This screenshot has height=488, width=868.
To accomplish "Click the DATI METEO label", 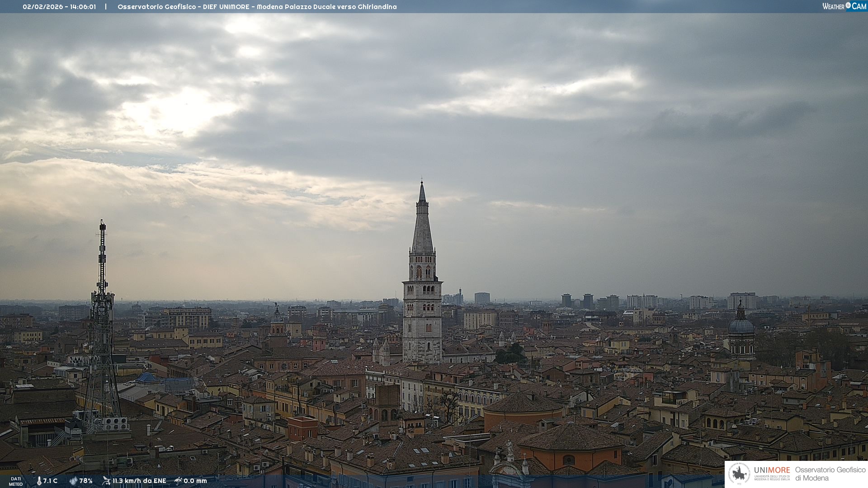I will (x=16, y=481).
